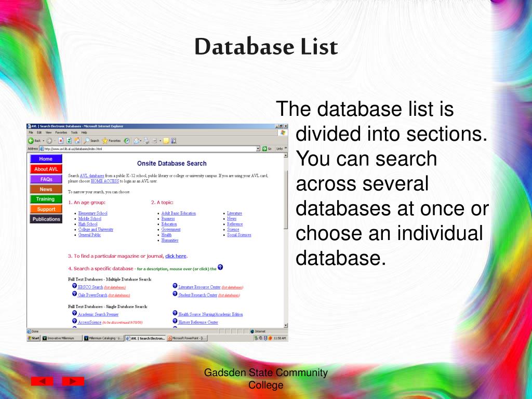Viewport: 532px width, 399px height.
Task: Click the info icon beside AccessScience
Action: [x=74, y=321]
